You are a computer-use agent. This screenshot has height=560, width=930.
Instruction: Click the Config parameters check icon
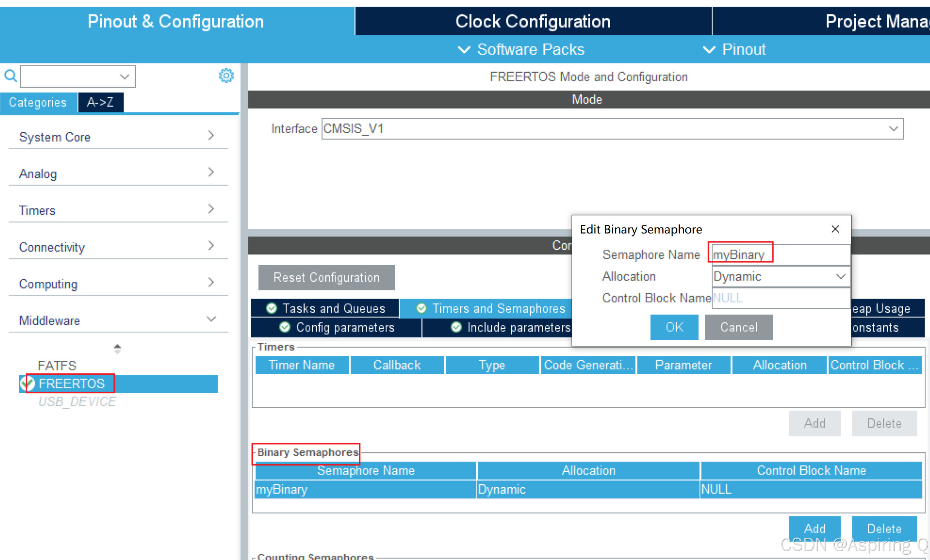click(285, 327)
